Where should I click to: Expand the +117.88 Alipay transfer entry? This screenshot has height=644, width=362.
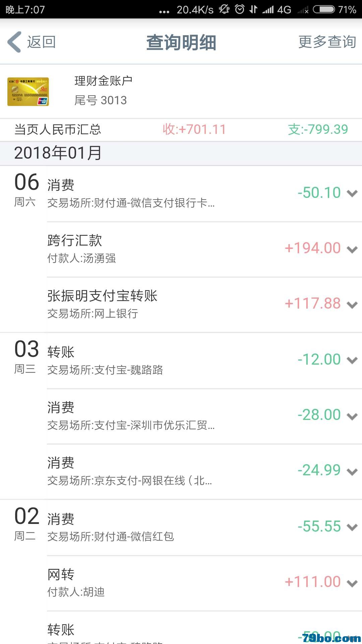click(x=352, y=305)
